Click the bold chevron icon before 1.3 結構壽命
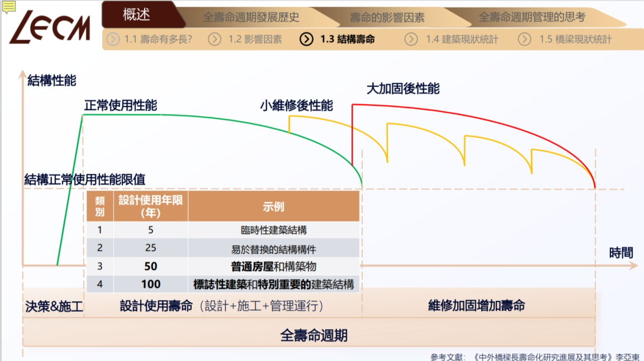The image size is (644, 361). [306, 39]
